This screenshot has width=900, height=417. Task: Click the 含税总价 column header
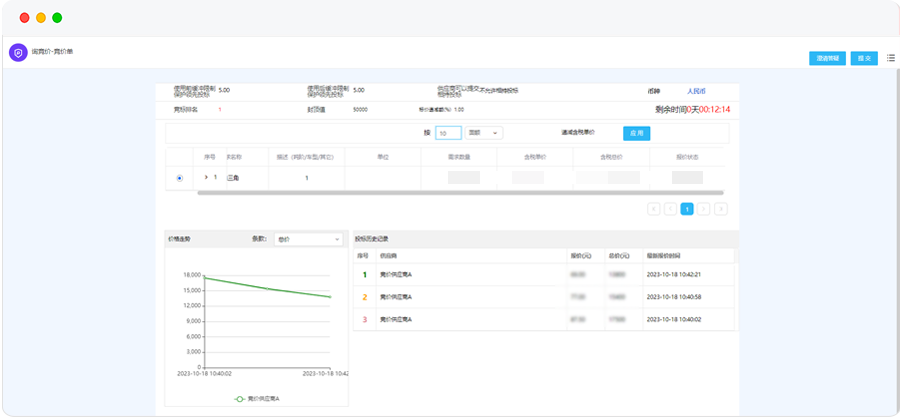(611, 157)
